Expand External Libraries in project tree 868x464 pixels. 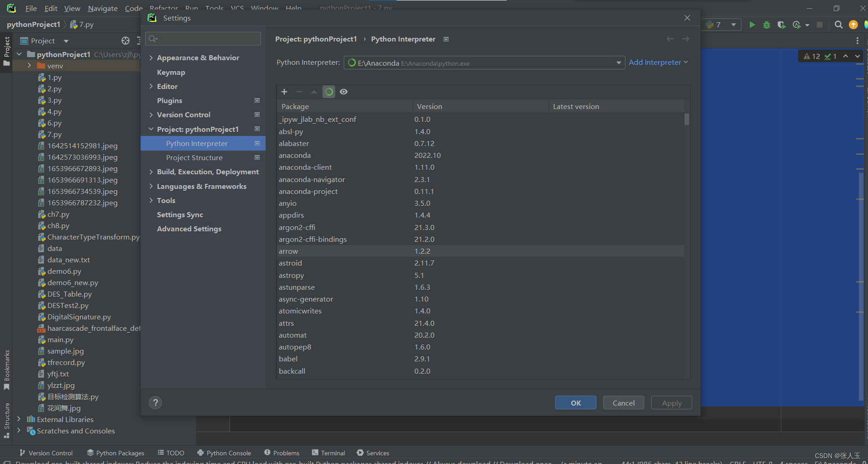[x=19, y=419]
